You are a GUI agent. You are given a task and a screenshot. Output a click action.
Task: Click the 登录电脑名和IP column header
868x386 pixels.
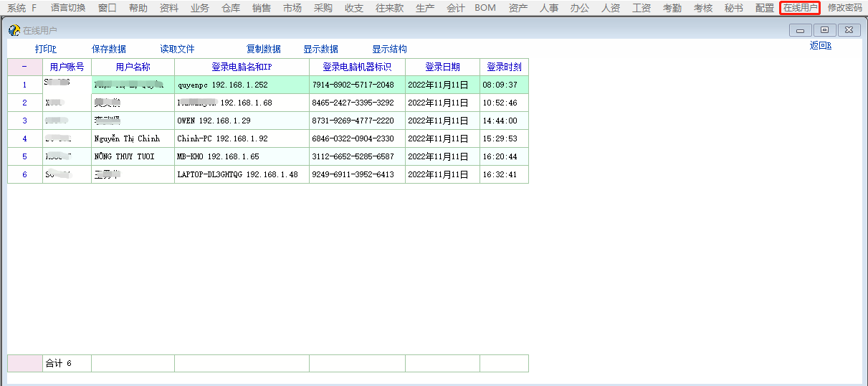pos(242,67)
